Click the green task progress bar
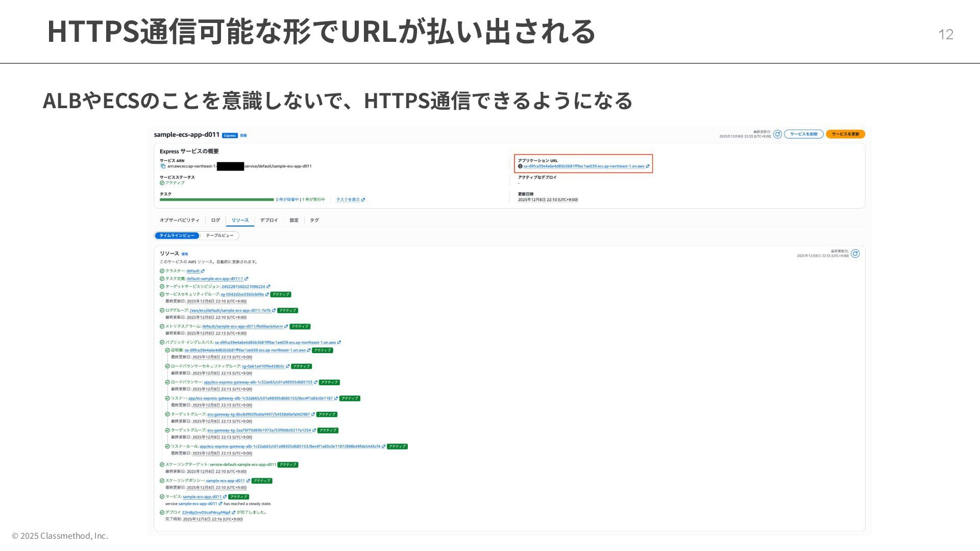The width and height of the screenshot is (980, 551). point(216,200)
